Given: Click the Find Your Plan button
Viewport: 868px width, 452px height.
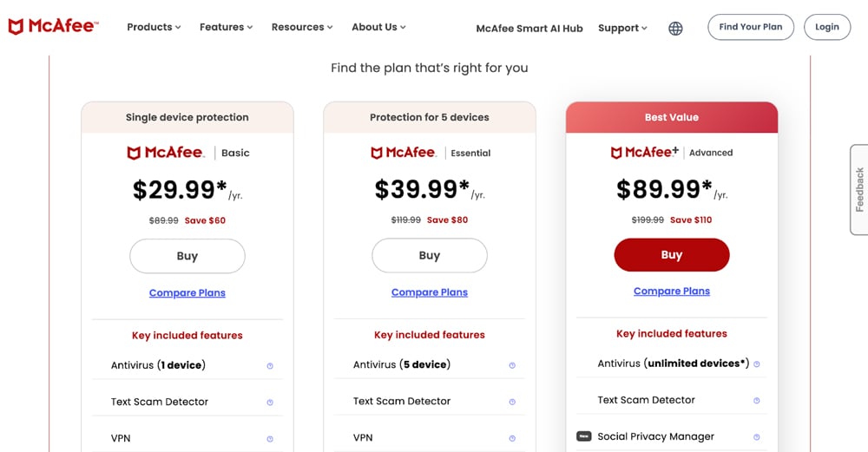Looking at the screenshot, I should click(x=751, y=27).
